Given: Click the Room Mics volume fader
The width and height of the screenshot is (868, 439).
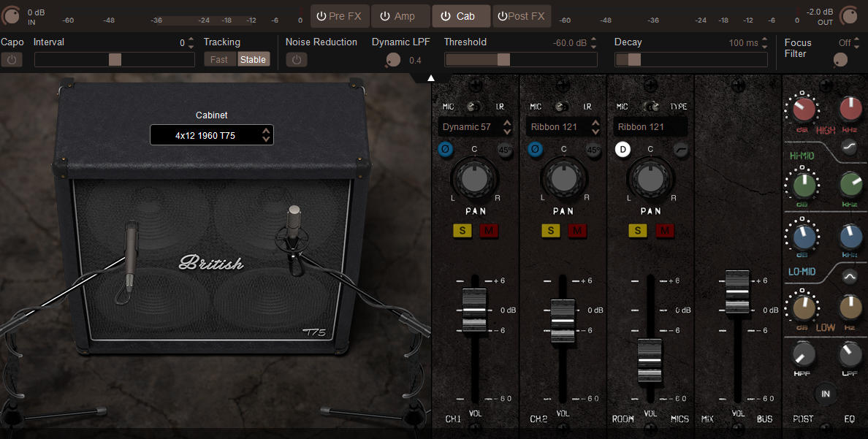Looking at the screenshot, I should [x=650, y=360].
